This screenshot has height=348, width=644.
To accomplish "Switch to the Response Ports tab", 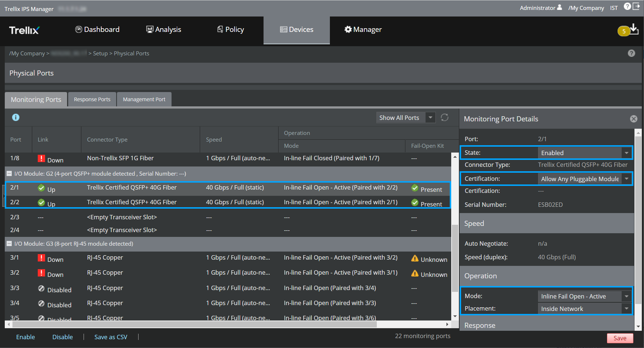I will tap(92, 99).
